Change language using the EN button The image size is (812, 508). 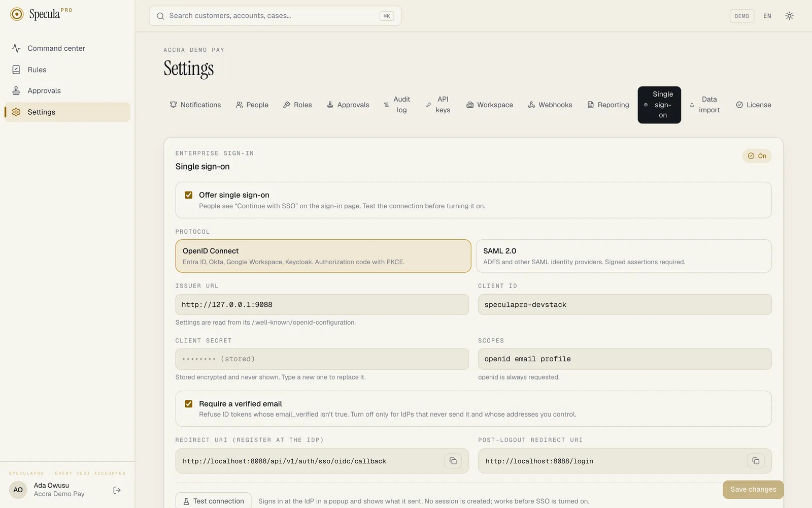(x=767, y=16)
